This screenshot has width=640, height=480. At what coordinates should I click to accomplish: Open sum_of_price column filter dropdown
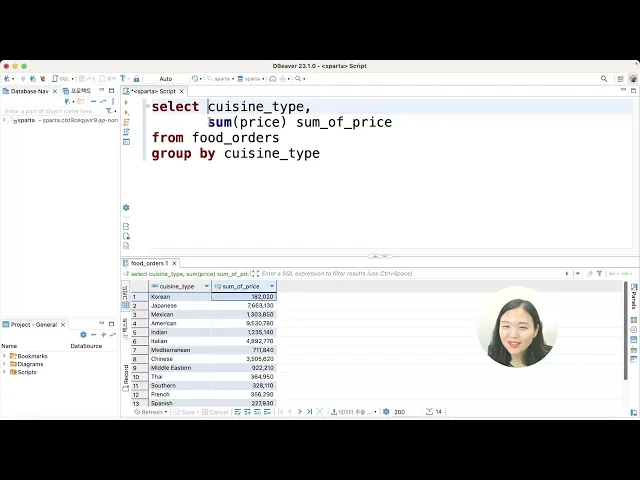pos(272,286)
